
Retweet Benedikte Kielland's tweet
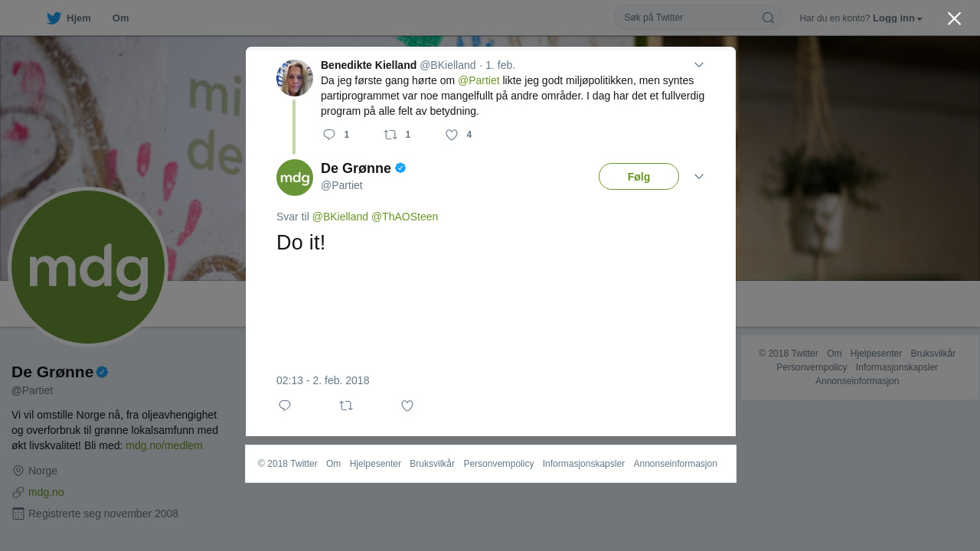point(390,135)
